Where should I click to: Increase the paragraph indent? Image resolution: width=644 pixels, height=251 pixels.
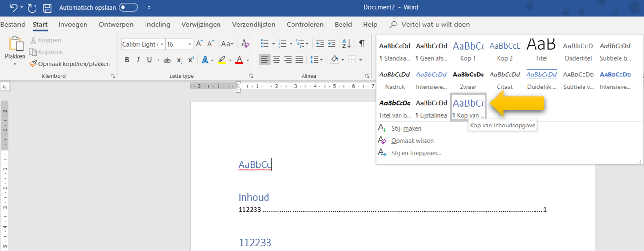pyautogui.click(x=331, y=44)
